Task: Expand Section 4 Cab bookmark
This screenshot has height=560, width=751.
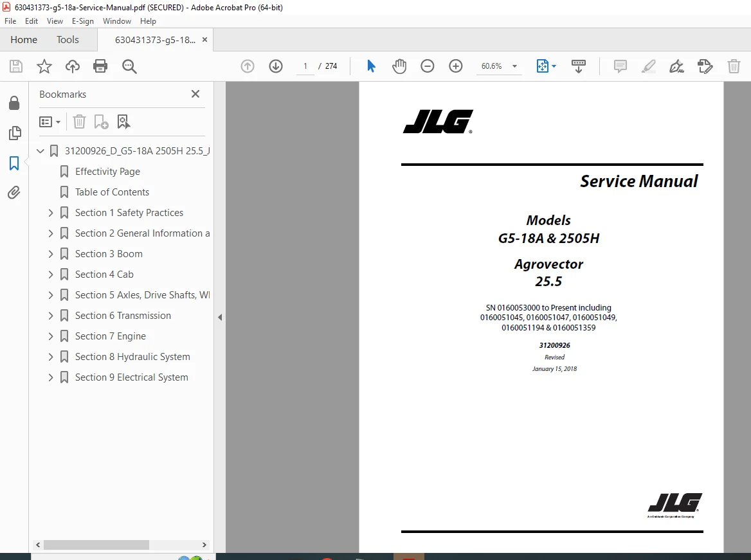Action: pos(51,275)
